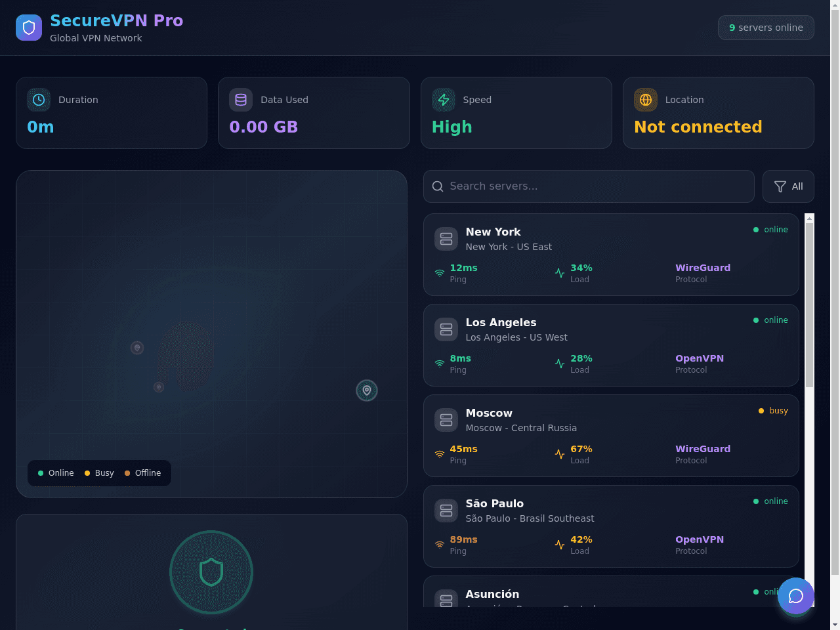840x630 pixels.
Task: Click the 0m duration value
Action: (x=41, y=127)
